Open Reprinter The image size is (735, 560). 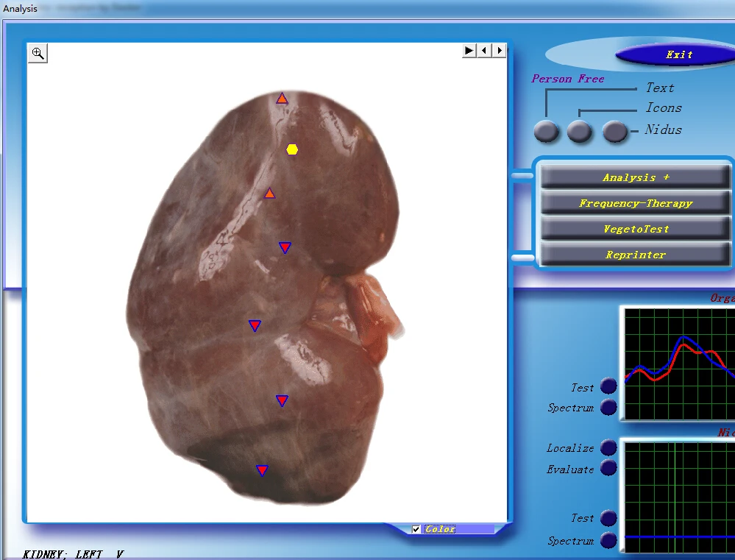(636, 255)
